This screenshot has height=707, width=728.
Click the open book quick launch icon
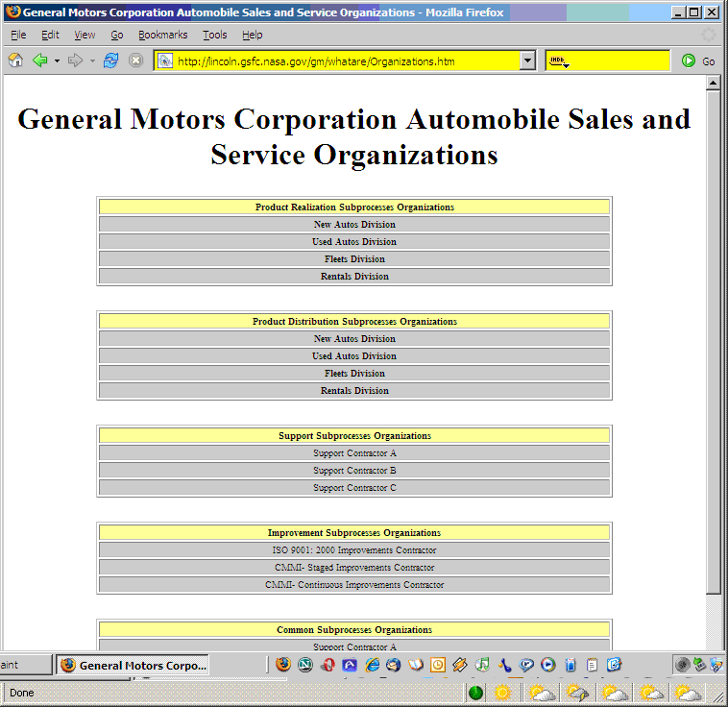416,665
